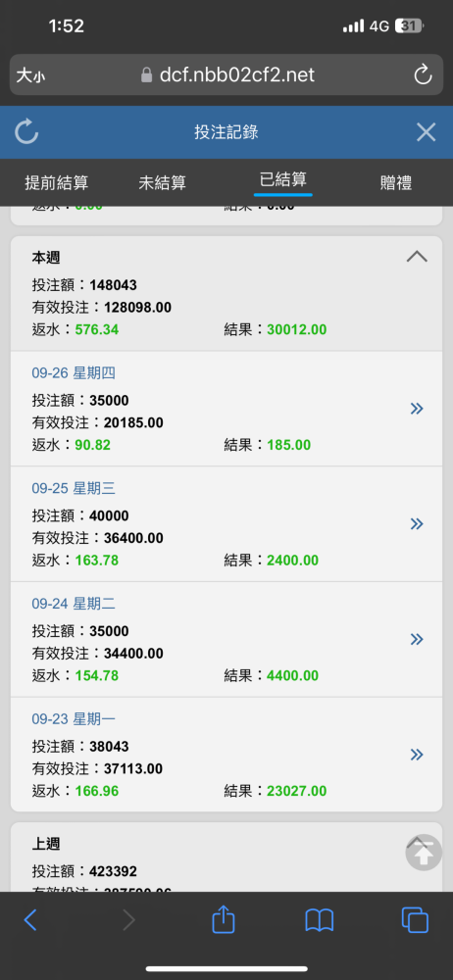Open Safari bookmarks
453x980 pixels.
click(x=319, y=920)
